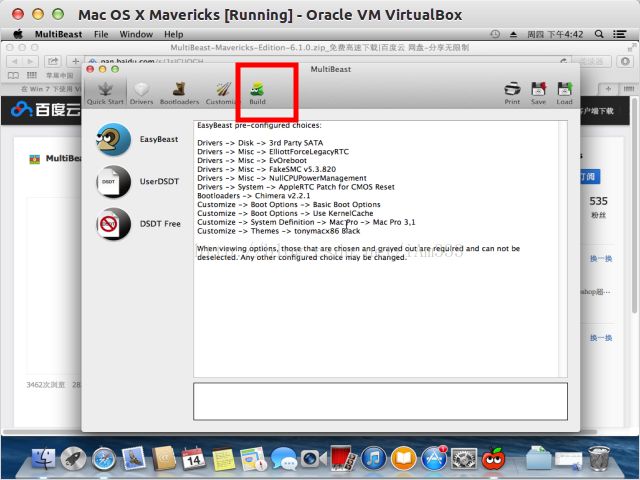
Task: Click Safari's vertical page scrollbar
Action: pyautogui.click(x=634, y=206)
